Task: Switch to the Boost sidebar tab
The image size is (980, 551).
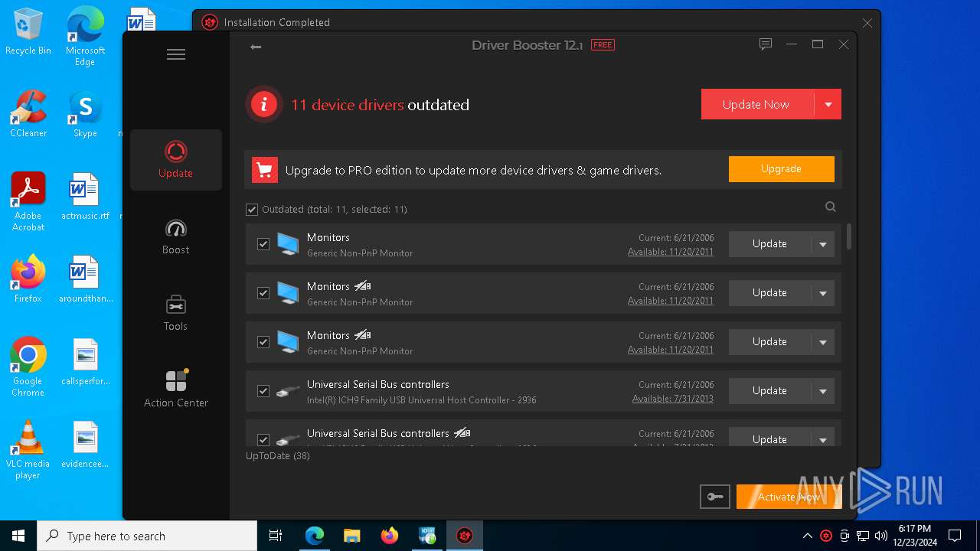Action: (176, 236)
